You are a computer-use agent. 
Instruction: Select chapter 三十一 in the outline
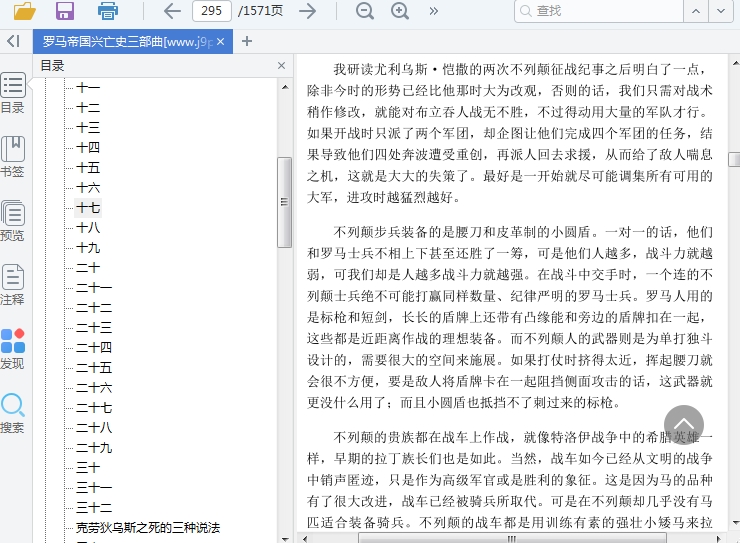[94, 487]
